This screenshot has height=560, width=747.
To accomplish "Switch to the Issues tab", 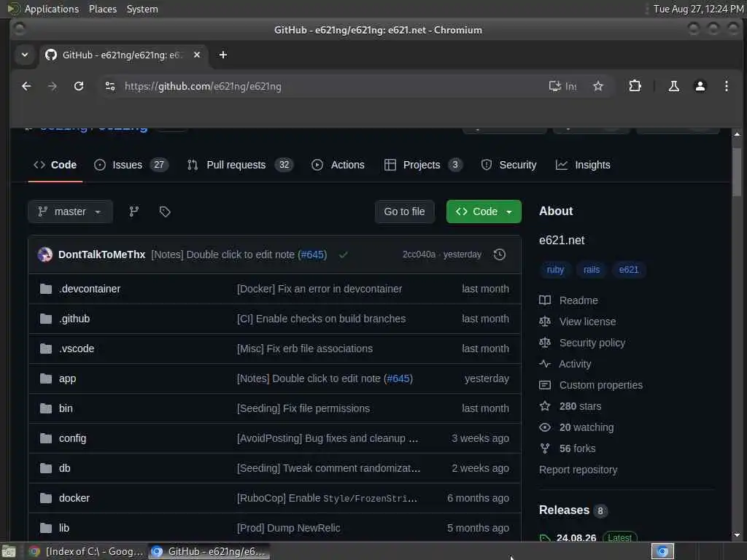I will (x=131, y=165).
